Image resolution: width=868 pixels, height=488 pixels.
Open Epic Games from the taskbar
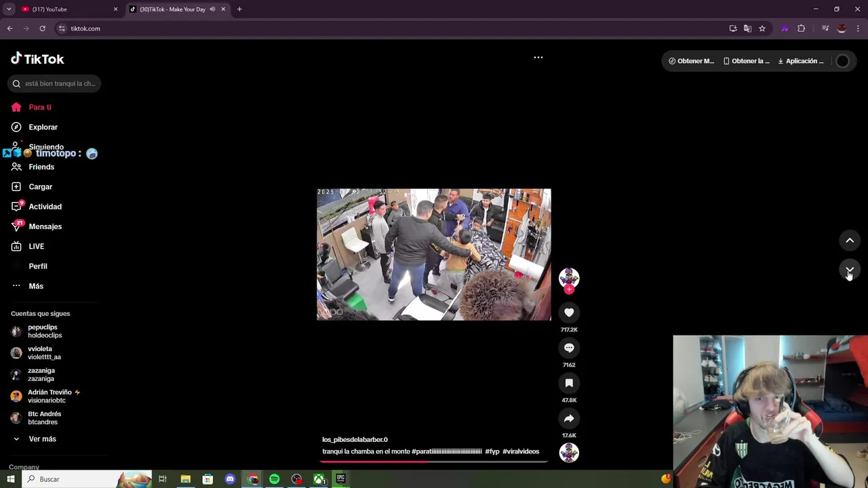[340, 479]
